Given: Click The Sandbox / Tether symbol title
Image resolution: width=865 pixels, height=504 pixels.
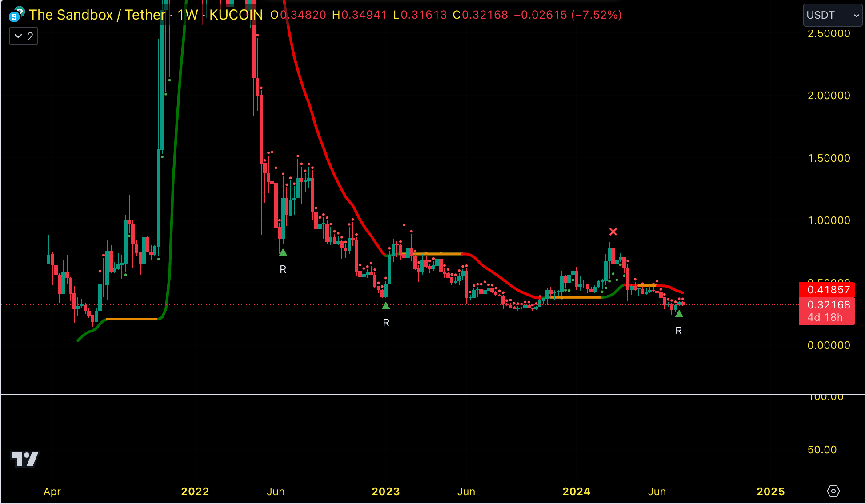Looking at the screenshot, I should [97, 15].
